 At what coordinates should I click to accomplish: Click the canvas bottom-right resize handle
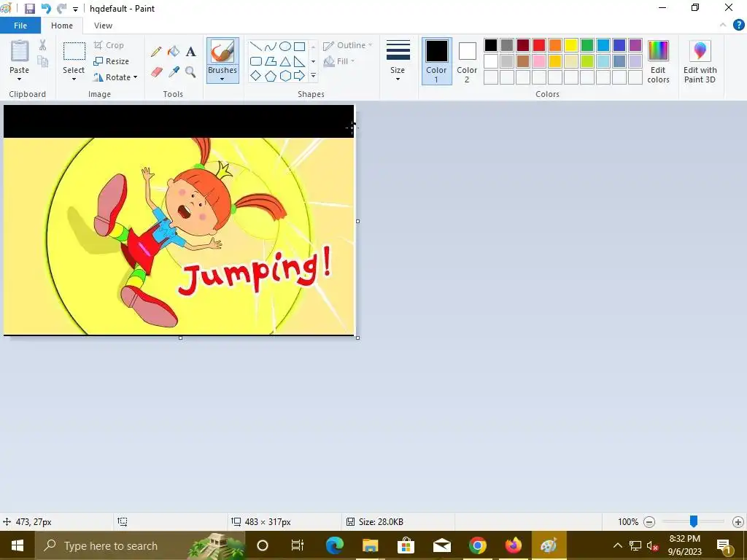(357, 338)
